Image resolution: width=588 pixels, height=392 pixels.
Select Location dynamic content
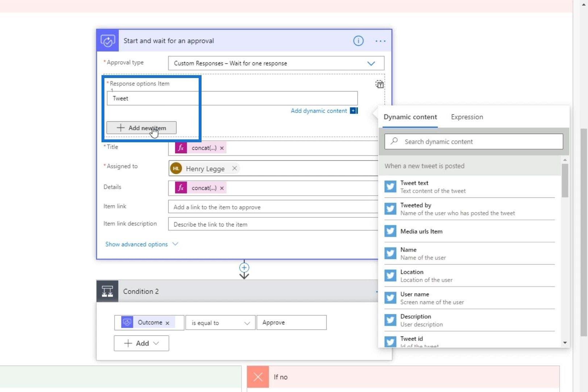(469, 275)
